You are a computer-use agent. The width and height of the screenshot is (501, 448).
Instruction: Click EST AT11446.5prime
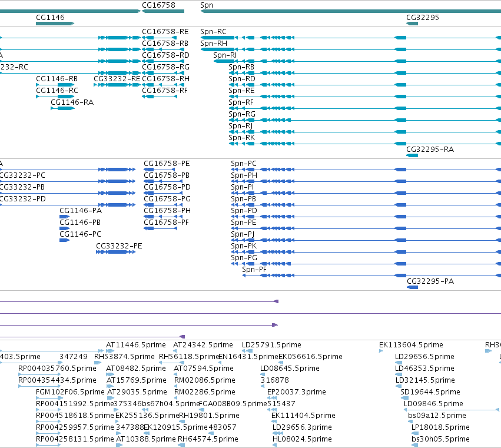click(x=136, y=345)
